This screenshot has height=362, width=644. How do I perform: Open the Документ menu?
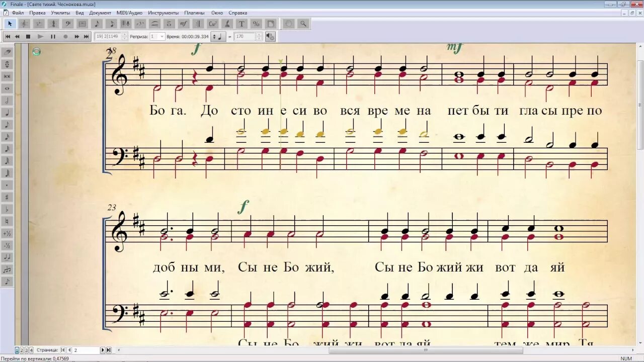pyautogui.click(x=100, y=13)
